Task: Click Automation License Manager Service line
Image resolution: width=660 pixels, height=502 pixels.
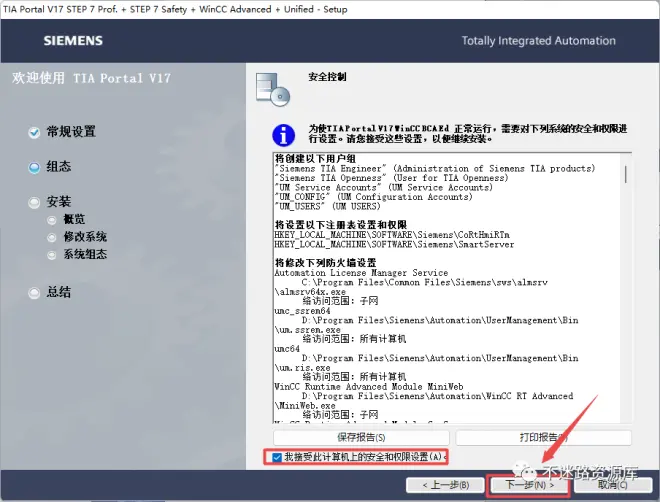Action: pyautogui.click(x=361, y=273)
